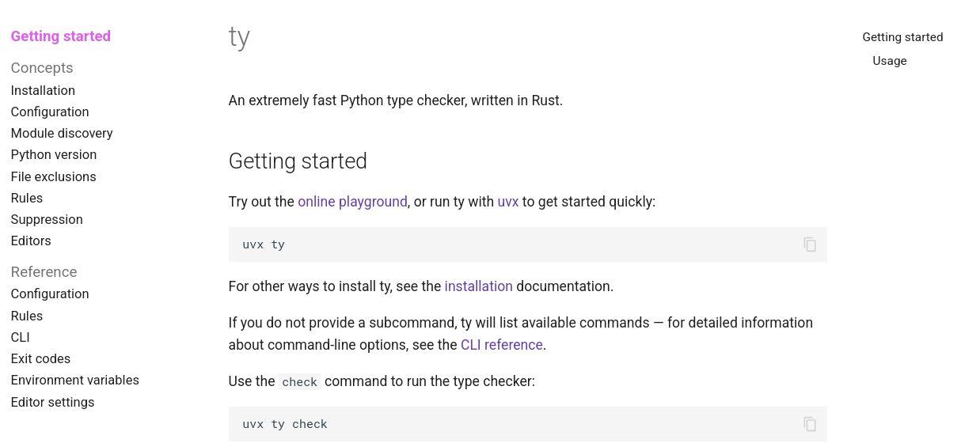Open Configuration under Concepts section
The height and width of the screenshot is (447, 980).
coord(50,112)
